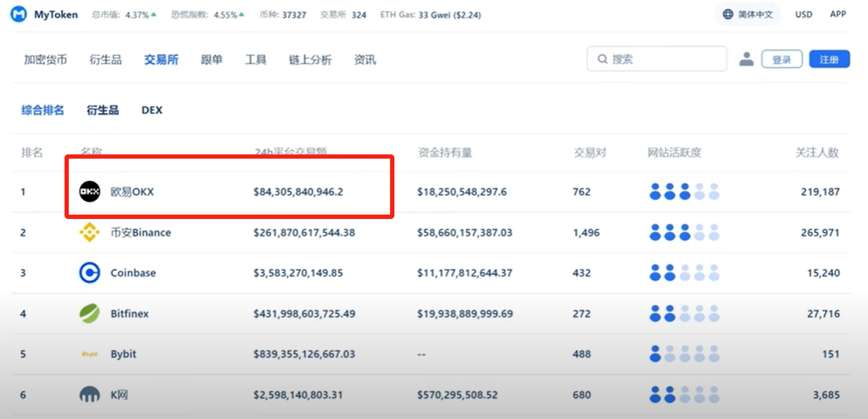Click the MyToken brand name
Image resolution: width=868 pixels, height=419 pixels.
click(x=56, y=14)
